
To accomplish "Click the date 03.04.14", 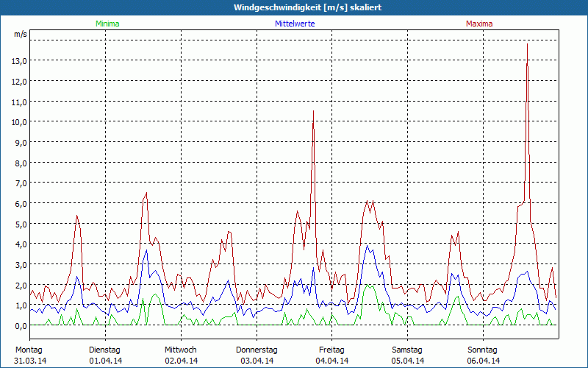I will tap(257, 361).
